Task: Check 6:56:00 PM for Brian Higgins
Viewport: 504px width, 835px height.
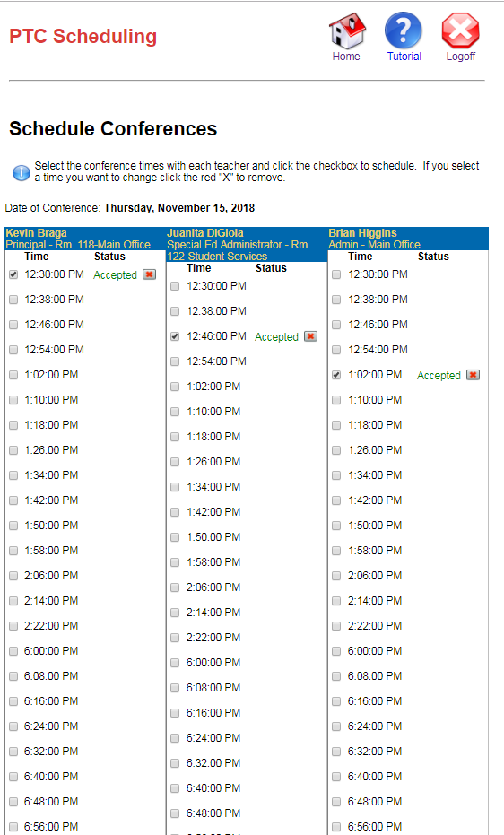Action: tap(336, 827)
